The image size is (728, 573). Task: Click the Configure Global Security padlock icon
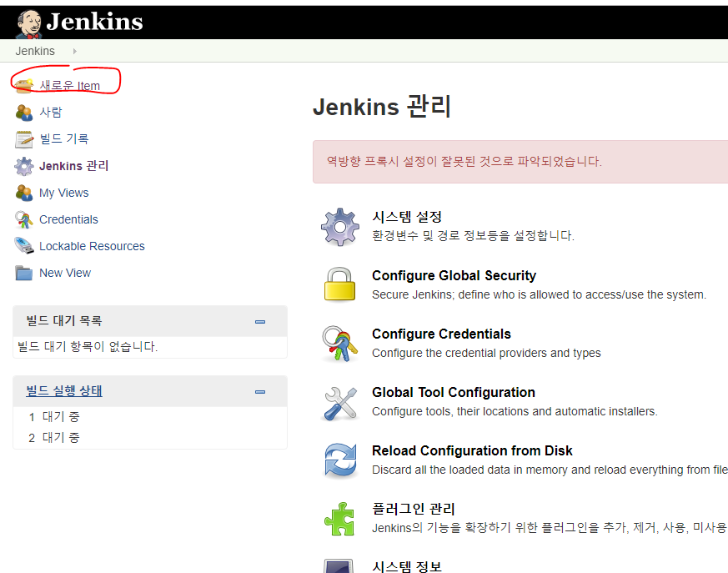point(339,284)
